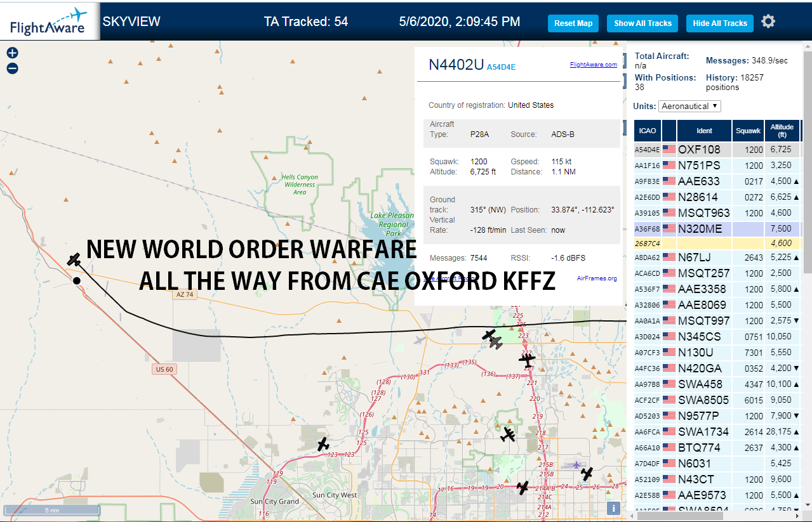Image resolution: width=812 pixels, height=522 pixels.
Task: Select the N320ME row
Action: (717, 229)
